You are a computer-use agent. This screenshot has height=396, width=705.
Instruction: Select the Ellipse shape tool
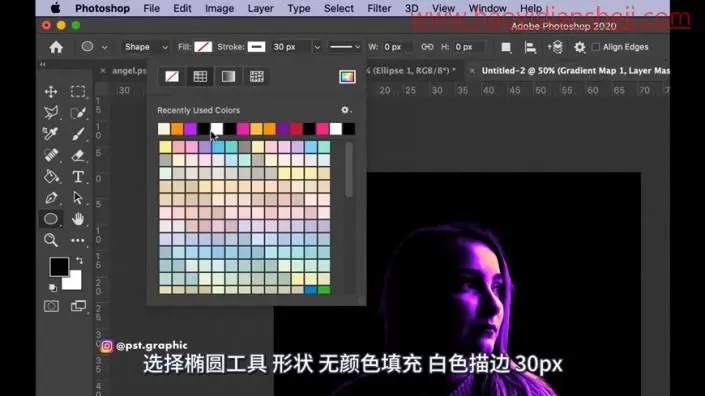(x=51, y=219)
